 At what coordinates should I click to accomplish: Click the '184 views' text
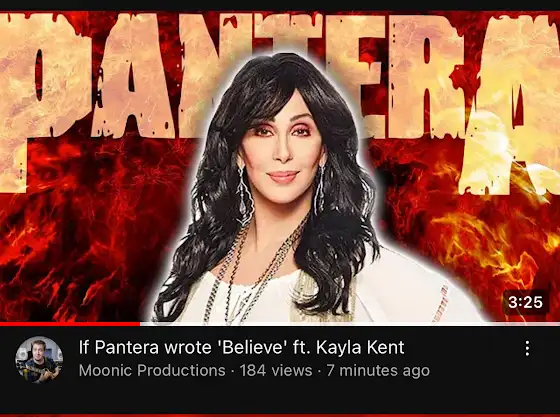coord(276,370)
